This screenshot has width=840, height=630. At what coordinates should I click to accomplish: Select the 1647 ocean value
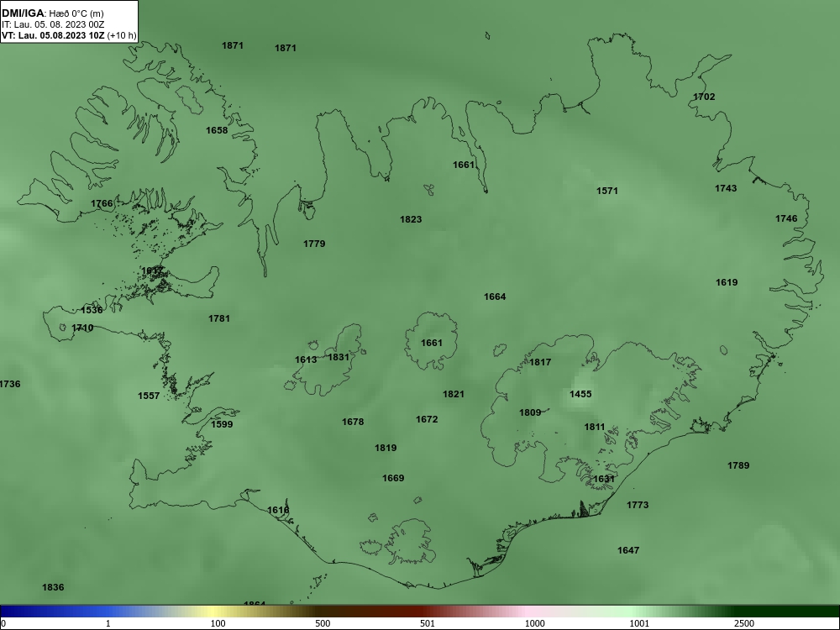pos(627,551)
